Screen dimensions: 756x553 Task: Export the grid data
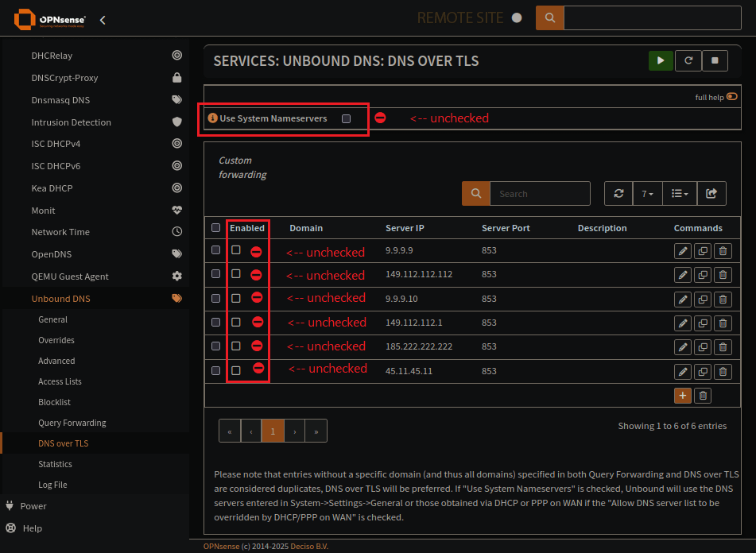[711, 194]
